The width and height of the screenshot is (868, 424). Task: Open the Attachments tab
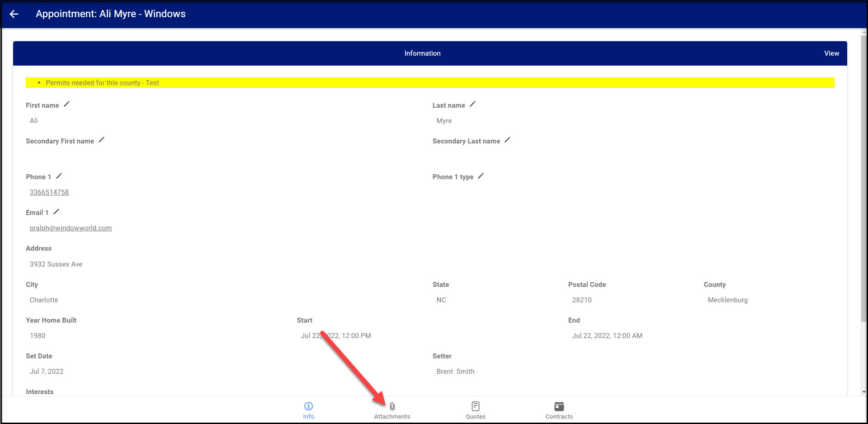point(392,410)
